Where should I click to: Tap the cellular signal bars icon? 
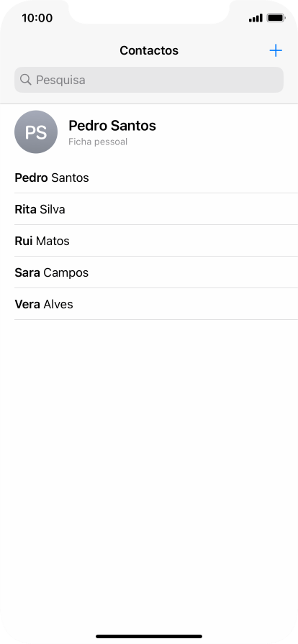pyautogui.click(x=256, y=18)
